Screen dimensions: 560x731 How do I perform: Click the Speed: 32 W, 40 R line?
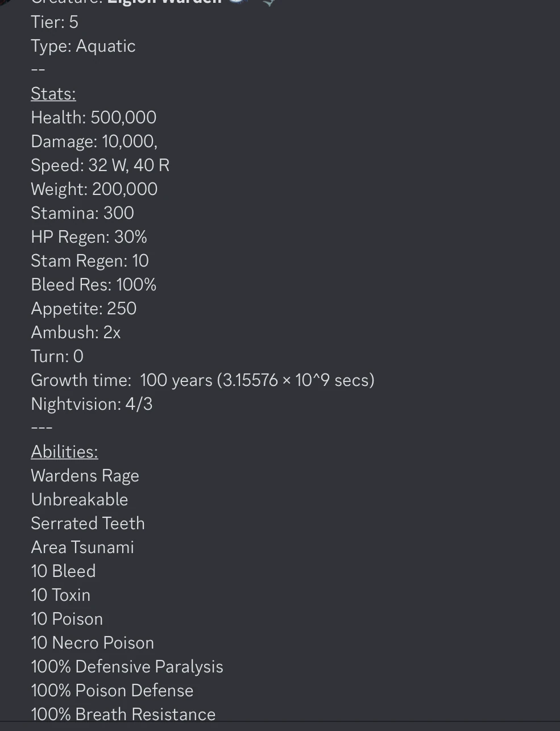[x=100, y=165]
